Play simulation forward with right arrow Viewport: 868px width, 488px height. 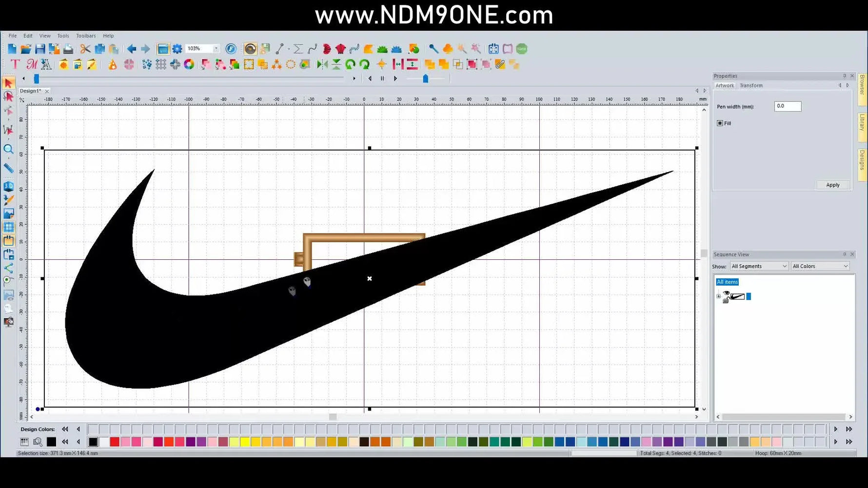pyautogui.click(x=395, y=78)
